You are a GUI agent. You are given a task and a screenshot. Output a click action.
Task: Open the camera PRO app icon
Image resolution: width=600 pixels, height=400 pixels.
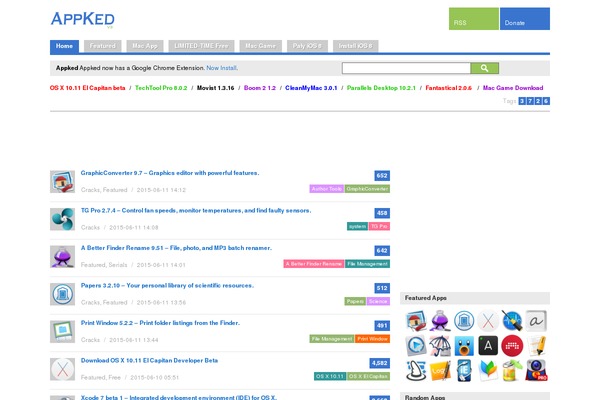536,371
